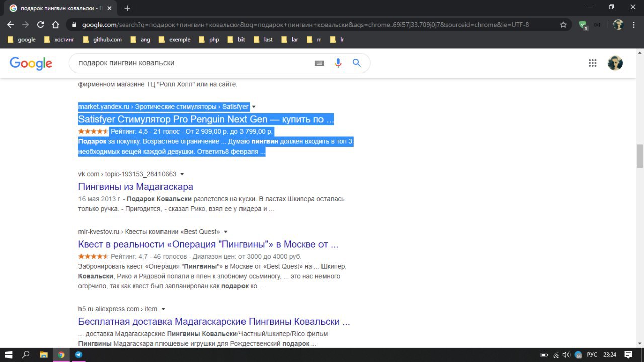Go back in Chrome
644x362 pixels.
point(11,24)
